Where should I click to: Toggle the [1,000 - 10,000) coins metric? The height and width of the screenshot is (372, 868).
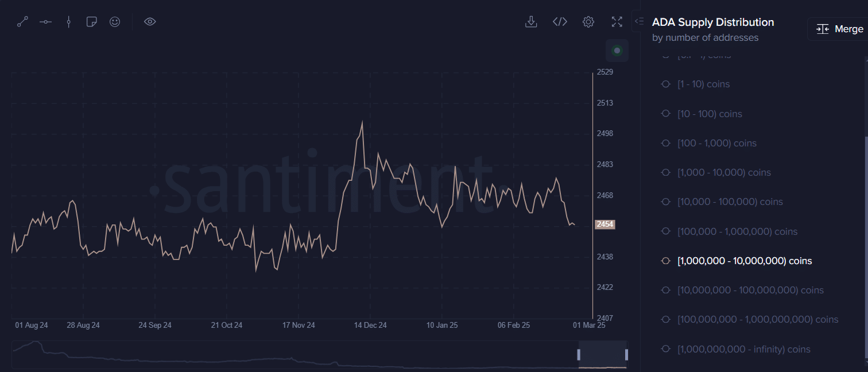[x=716, y=172]
